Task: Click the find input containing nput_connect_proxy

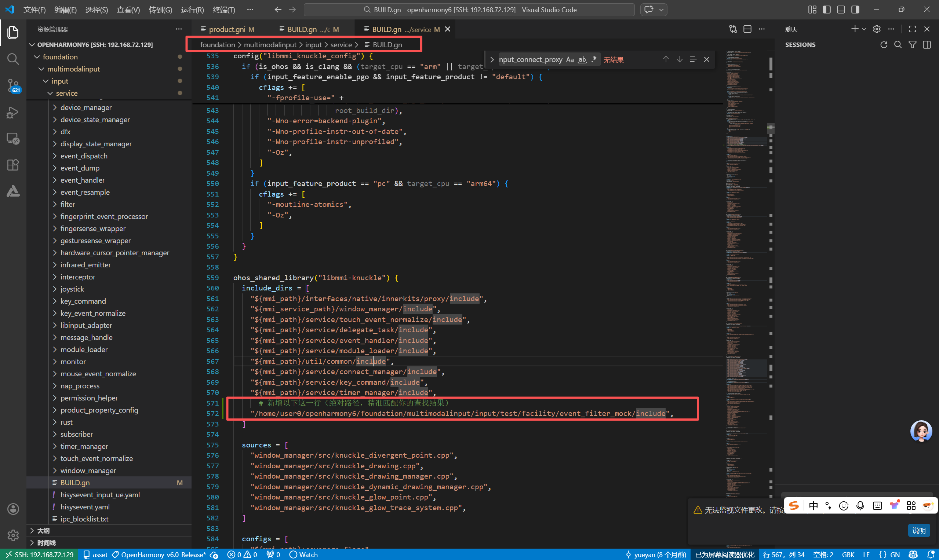Action: [530, 60]
